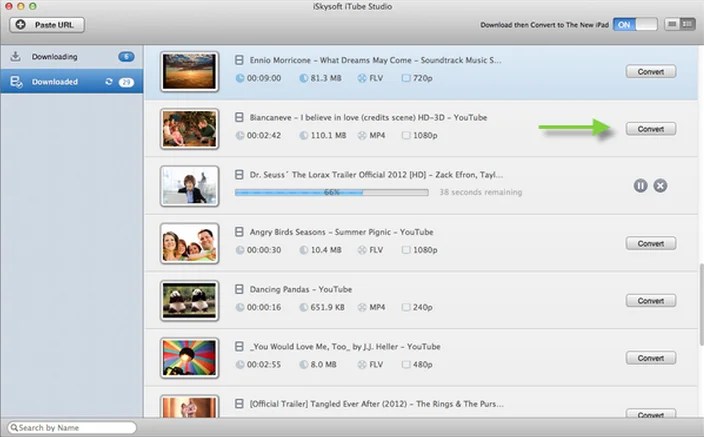Cancel the Lorax trailer download

click(x=660, y=185)
